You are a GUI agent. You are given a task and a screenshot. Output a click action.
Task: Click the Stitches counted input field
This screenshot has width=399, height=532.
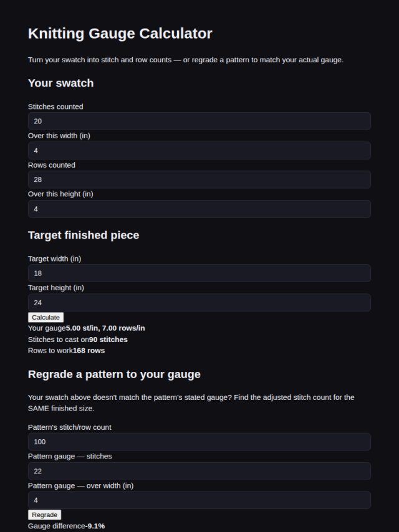199,121
